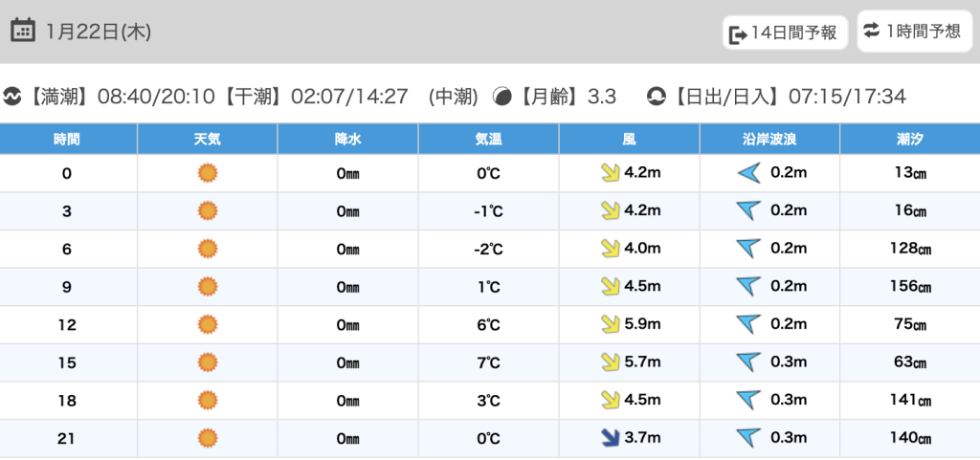Select the 天気 column header
980x460 pixels.
(207, 139)
